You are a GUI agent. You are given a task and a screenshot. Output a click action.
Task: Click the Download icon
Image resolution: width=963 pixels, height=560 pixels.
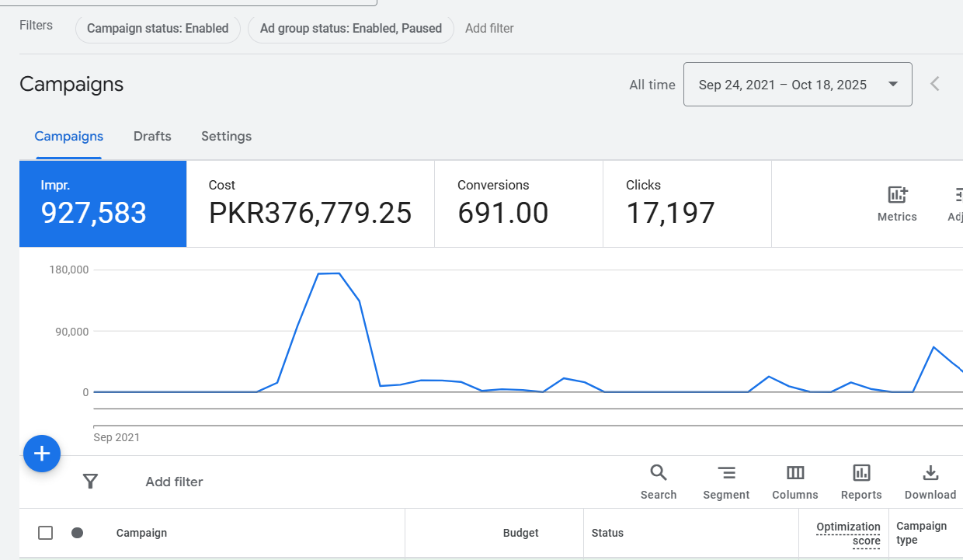[x=930, y=473]
